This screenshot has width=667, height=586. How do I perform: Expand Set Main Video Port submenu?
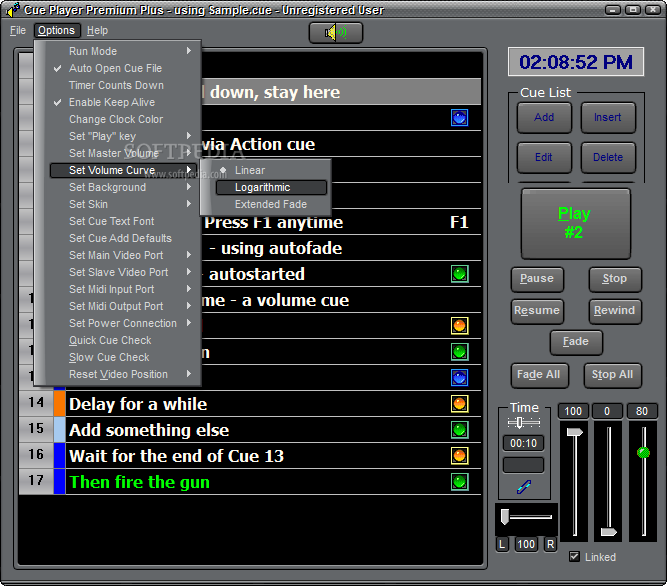point(123,255)
